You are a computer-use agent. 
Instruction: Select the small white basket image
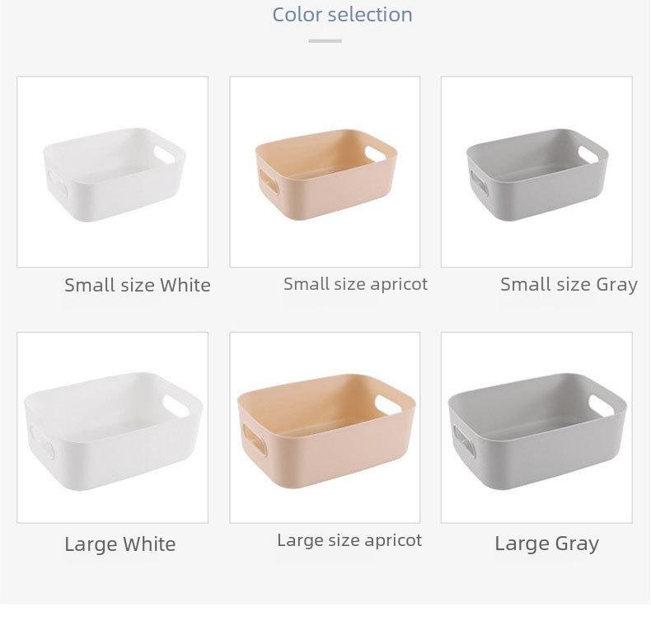[x=113, y=172]
